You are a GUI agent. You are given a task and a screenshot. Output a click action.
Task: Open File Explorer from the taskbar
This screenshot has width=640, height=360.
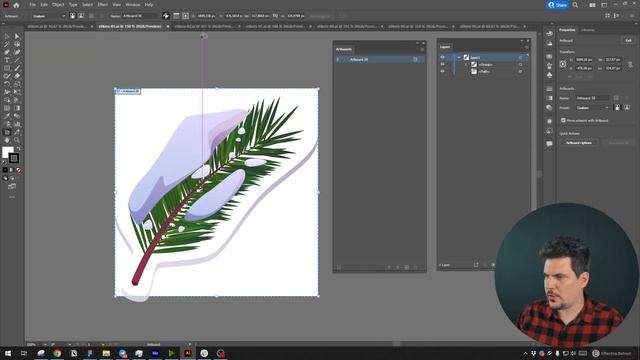[106, 353]
